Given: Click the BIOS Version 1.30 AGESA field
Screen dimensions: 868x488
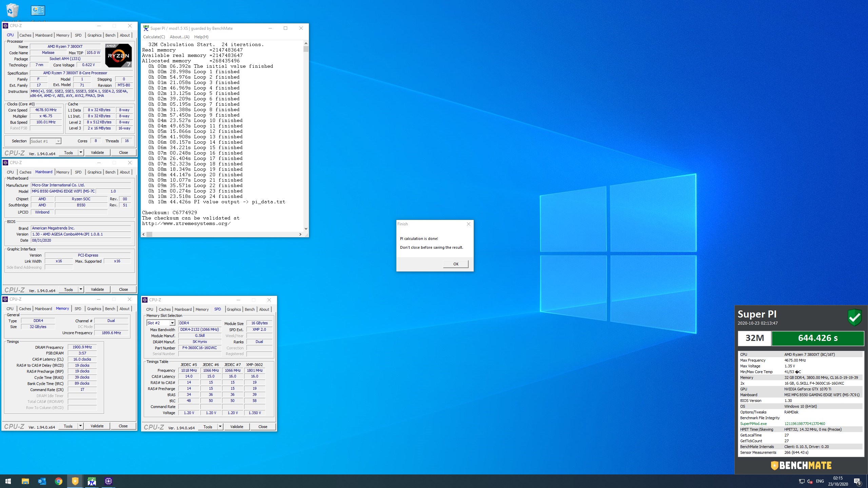Looking at the screenshot, I should [81, 234].
